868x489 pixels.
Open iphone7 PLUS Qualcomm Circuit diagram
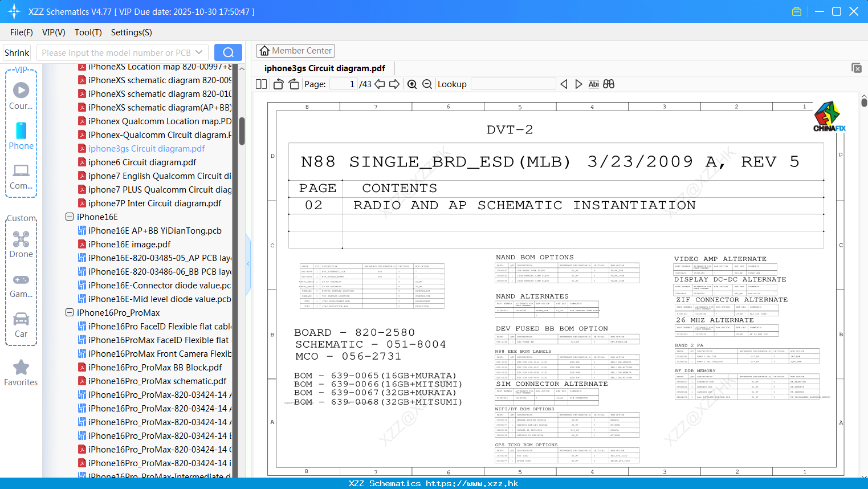(x=155, y=189)
